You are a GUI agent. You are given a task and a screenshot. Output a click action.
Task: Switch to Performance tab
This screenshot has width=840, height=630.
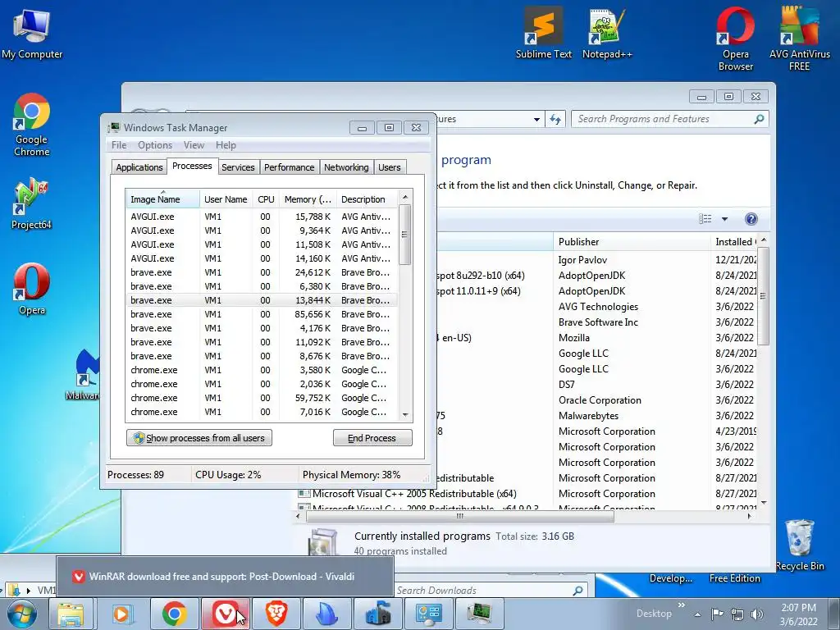290,167
